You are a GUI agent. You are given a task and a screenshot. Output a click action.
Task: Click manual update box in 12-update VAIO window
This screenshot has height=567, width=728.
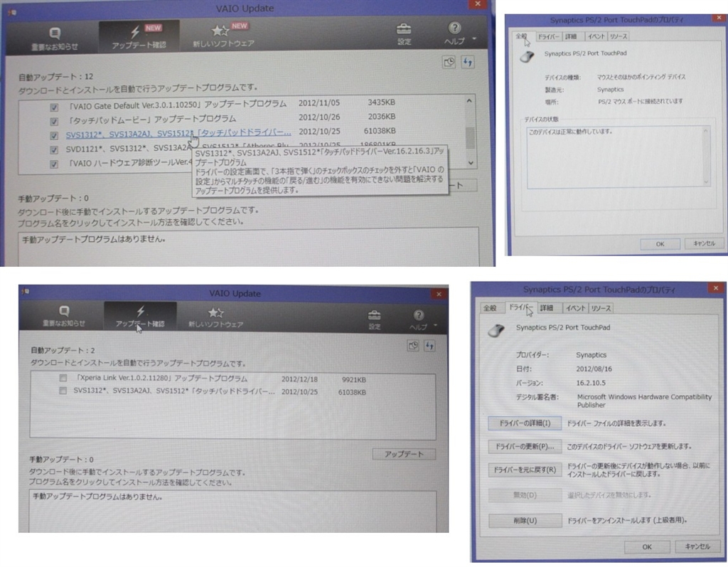(248, 246)
